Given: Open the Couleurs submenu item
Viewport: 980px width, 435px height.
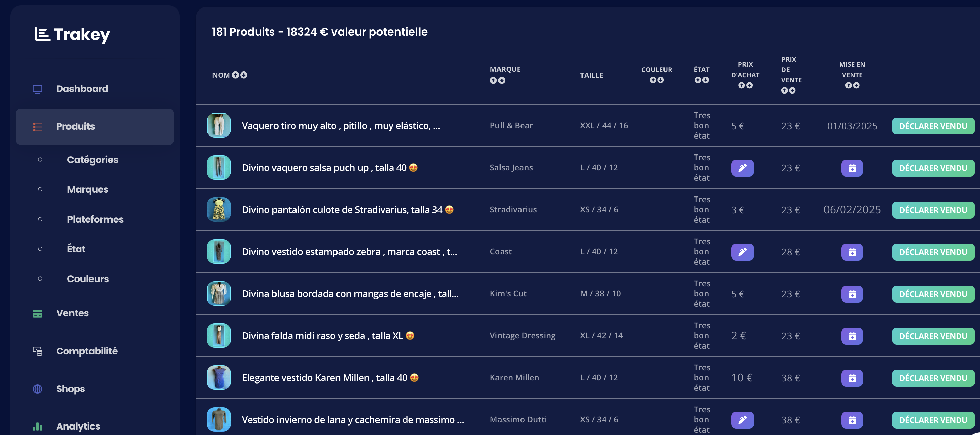Looking at the screenshot, I should pos(88,279).
